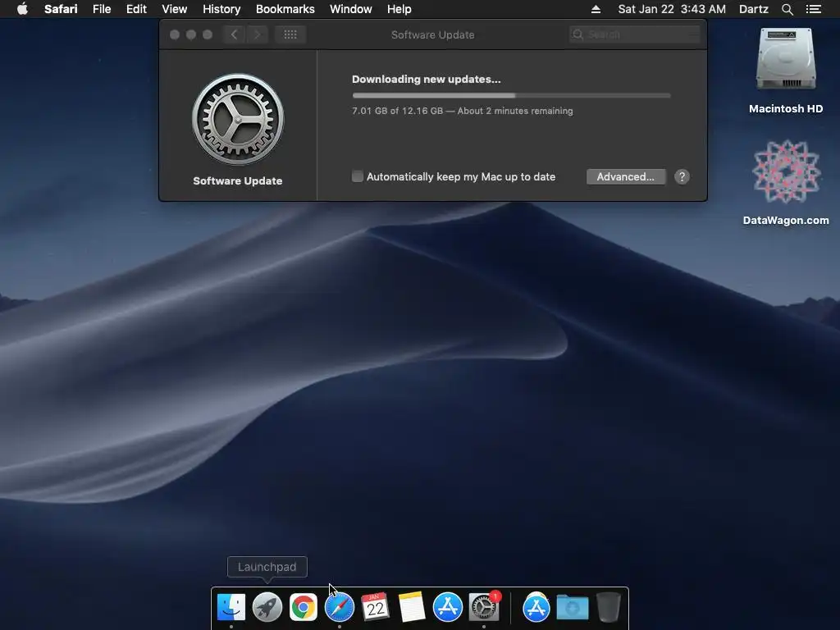Open the View menu

pyautogui.click(x=174, y=9)
